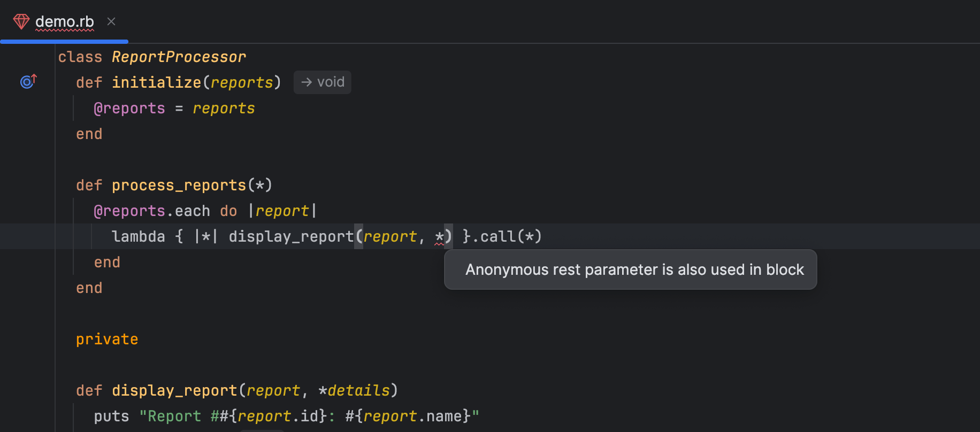Click the report block parameter between pipes
This screenshot has width=980, height=432.
coord(282,211)
